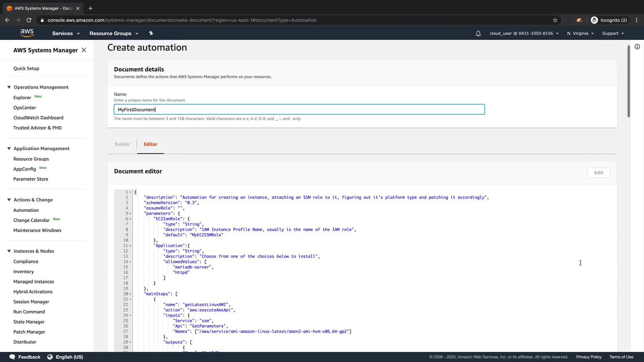Open the N. Virginia region dropdown
This screenshot has width=644, height=362.
[x=580, y=34]
